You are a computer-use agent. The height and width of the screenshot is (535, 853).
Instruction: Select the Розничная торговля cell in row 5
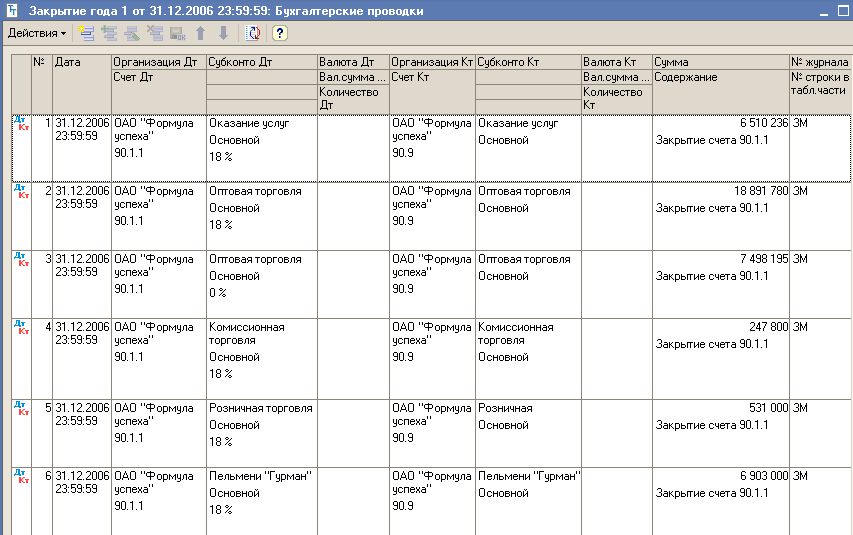pos(260,408)
